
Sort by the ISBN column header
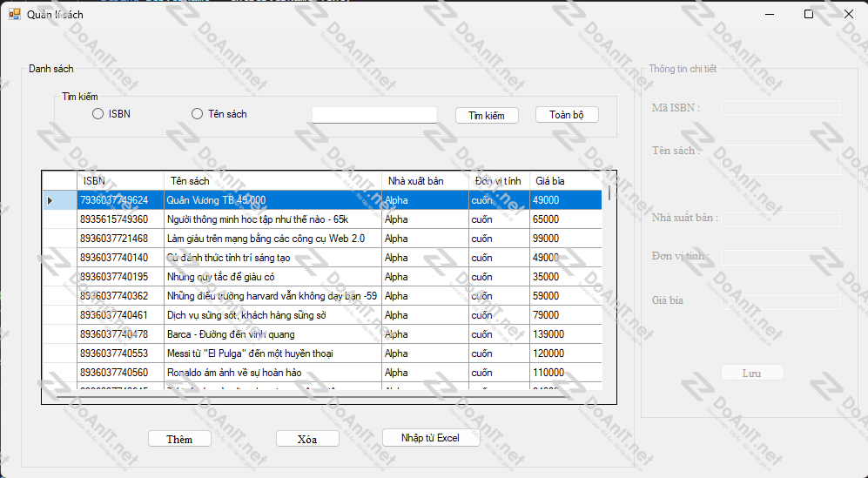[x=119, y=181]
